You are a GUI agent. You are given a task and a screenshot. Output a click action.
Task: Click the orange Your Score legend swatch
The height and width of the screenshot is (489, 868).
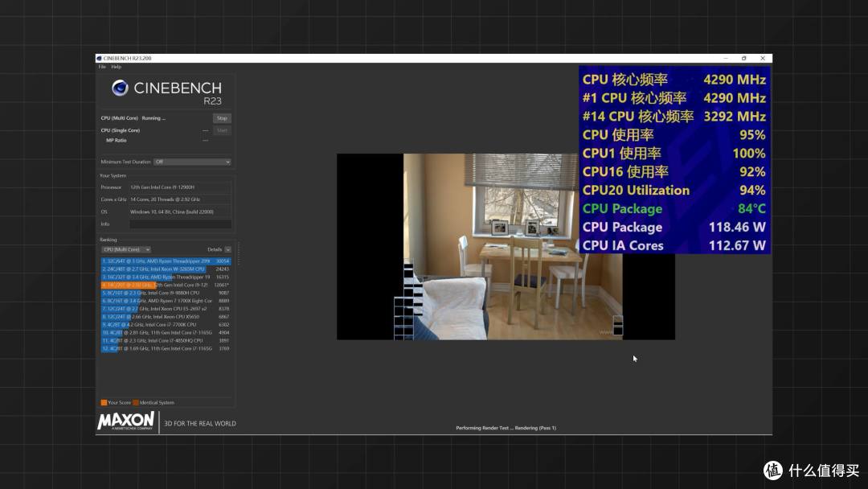coord(104,402)
